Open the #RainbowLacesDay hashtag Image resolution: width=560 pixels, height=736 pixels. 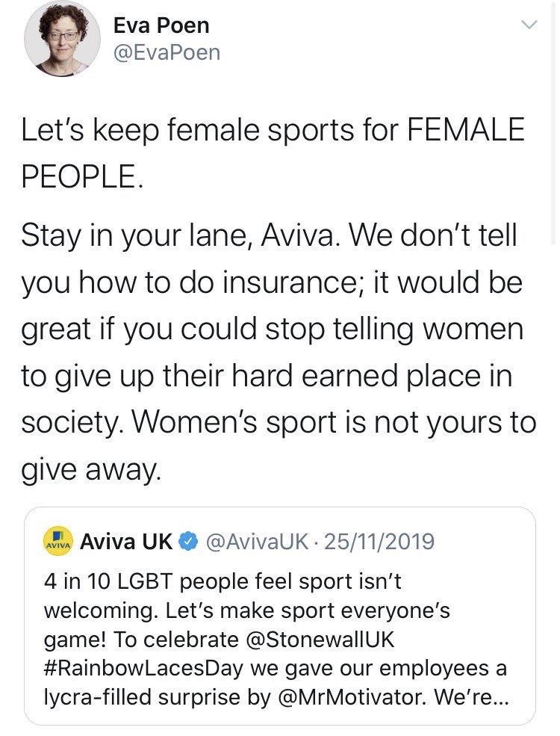point(143,669)
